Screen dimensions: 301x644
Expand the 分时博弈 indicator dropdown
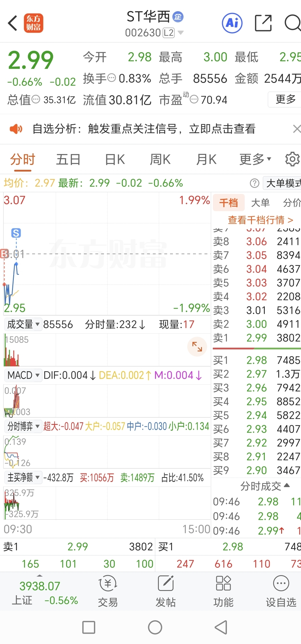pyautogui.click(x=24, y=426)
